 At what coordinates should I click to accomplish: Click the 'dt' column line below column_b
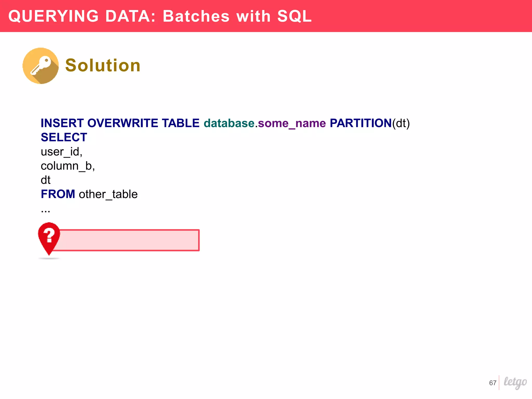(45, 180)
